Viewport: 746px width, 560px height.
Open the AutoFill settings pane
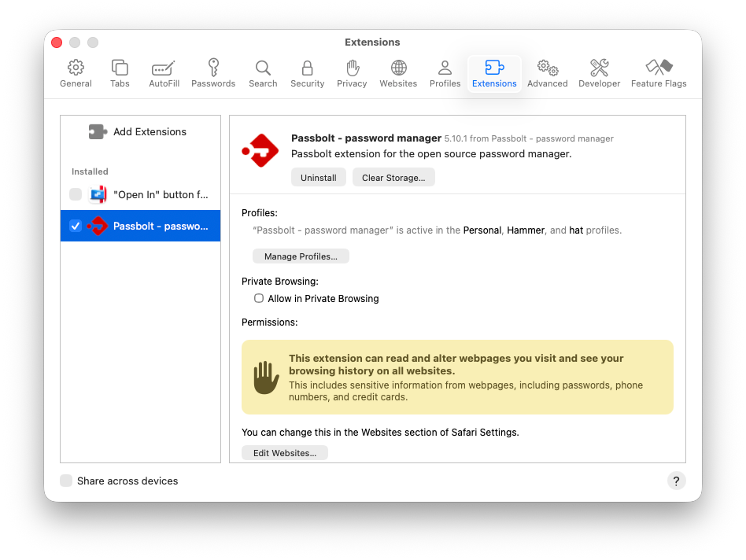point(164,74)
